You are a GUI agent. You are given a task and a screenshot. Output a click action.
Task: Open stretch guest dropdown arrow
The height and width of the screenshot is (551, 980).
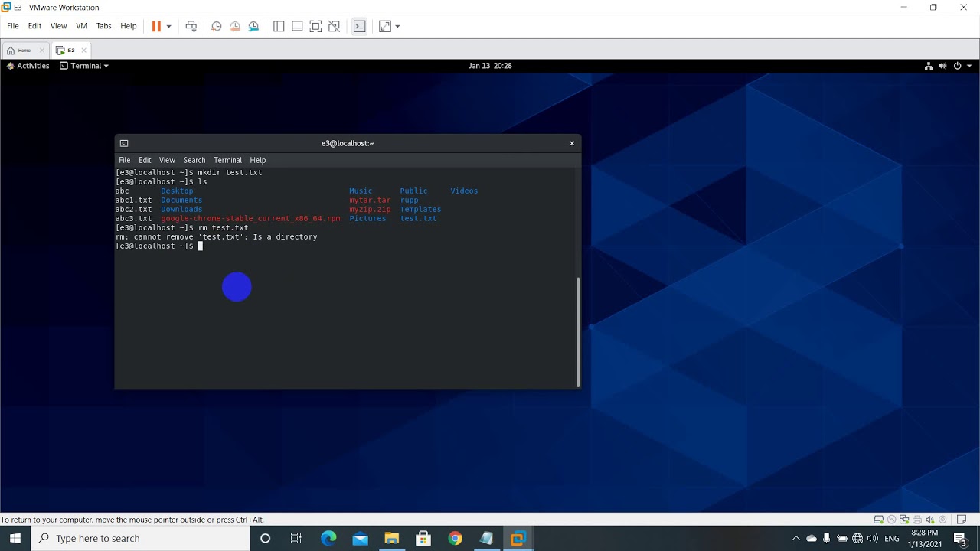(x=397, y=26)
